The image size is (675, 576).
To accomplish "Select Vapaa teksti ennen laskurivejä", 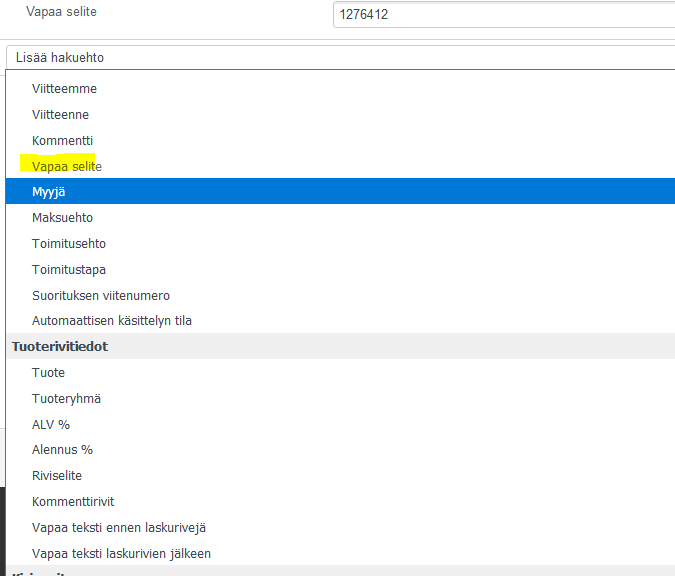I will (x=119, y=528).
